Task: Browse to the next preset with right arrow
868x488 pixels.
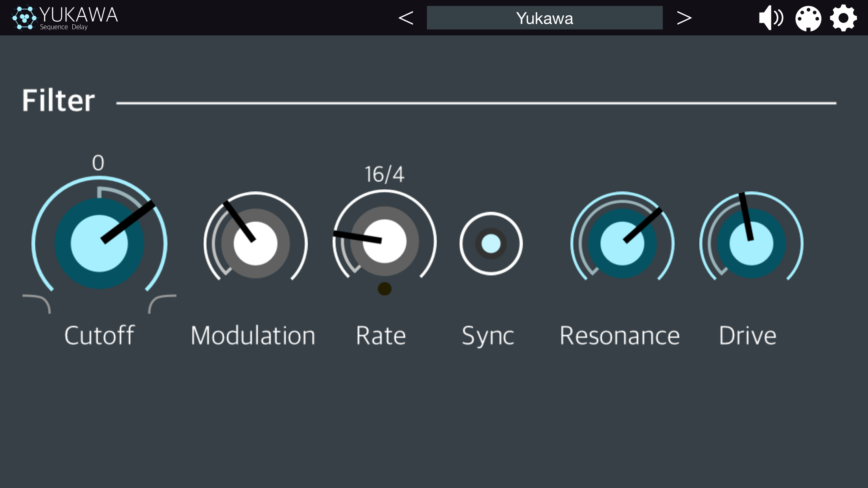Action: [x=684, y=17]
